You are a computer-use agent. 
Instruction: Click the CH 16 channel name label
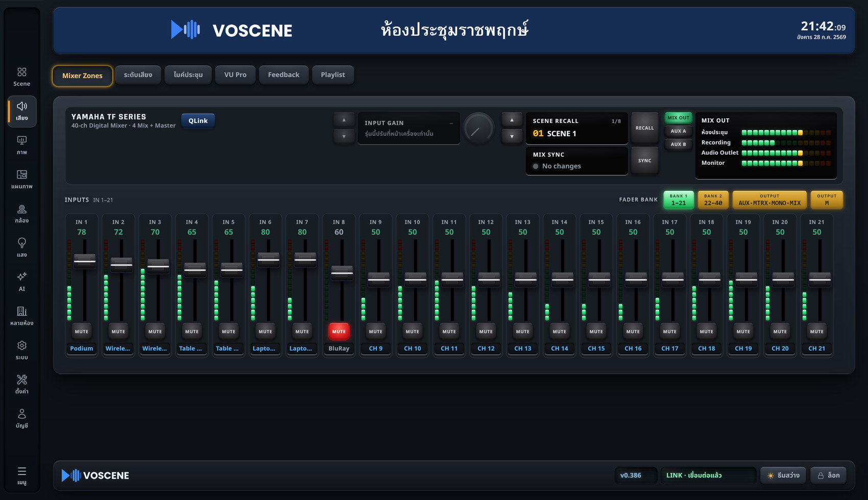(x=633, y=348)
